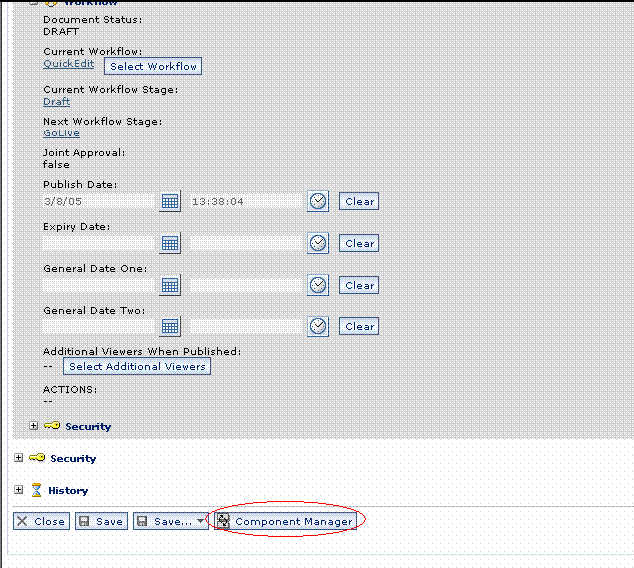Open the Component Manager
The image size is (634, 568).
coord(285,521)
